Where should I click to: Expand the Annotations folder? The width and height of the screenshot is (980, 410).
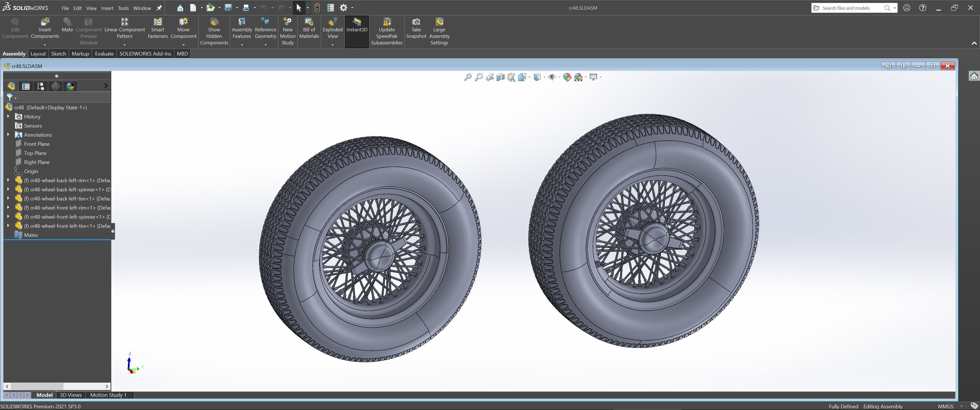point(8,135)
